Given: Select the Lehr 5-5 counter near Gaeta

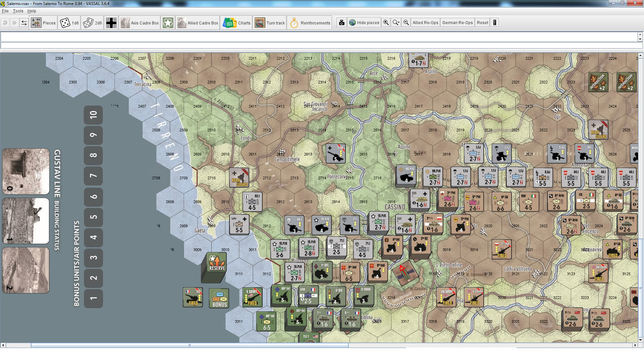Looking at the screenshot, I should (x=239, y=225).
